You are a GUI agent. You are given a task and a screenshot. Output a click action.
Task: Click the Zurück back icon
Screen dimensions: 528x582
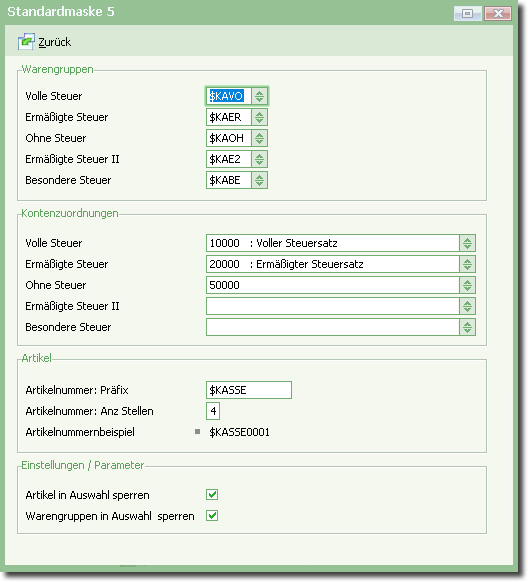[x=26, y=42]
